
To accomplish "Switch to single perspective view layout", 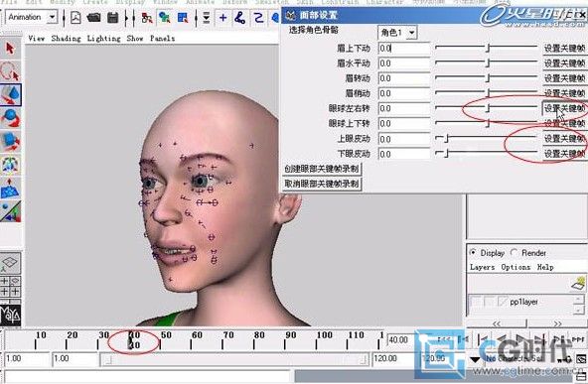I will point(10,264).
